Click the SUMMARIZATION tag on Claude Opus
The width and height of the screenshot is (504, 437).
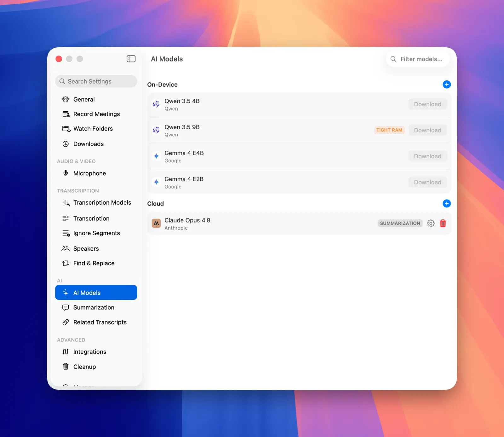point(400,223)
